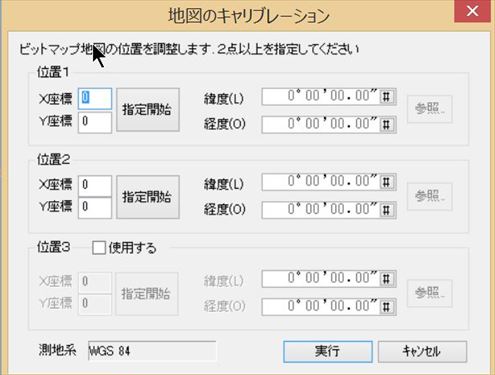Click the # icon beside 位置2 緯度 field
Viewport: 495px width, 375px height.
(x=387, y=182)
